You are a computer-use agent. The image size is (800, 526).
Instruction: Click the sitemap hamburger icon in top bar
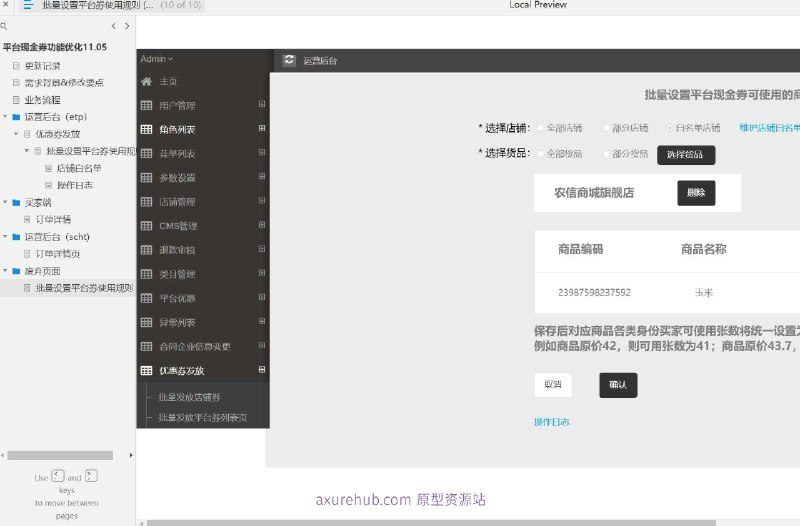[28, 5]
